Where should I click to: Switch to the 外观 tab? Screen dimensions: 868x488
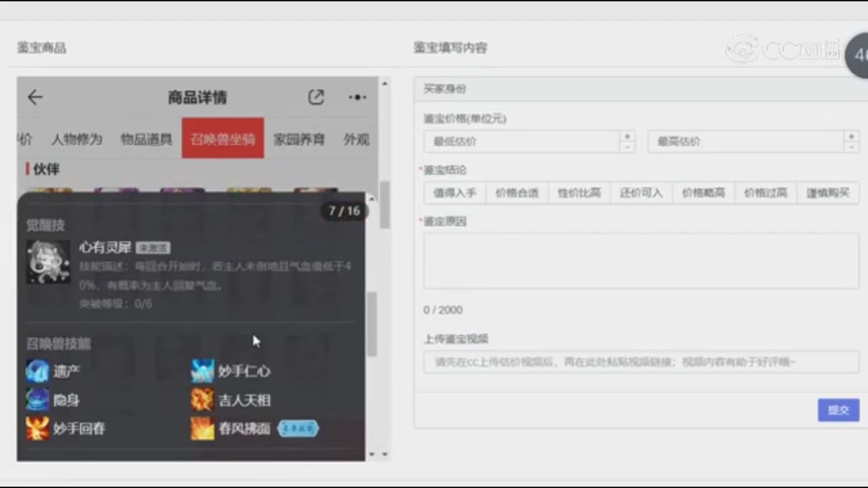356,139
